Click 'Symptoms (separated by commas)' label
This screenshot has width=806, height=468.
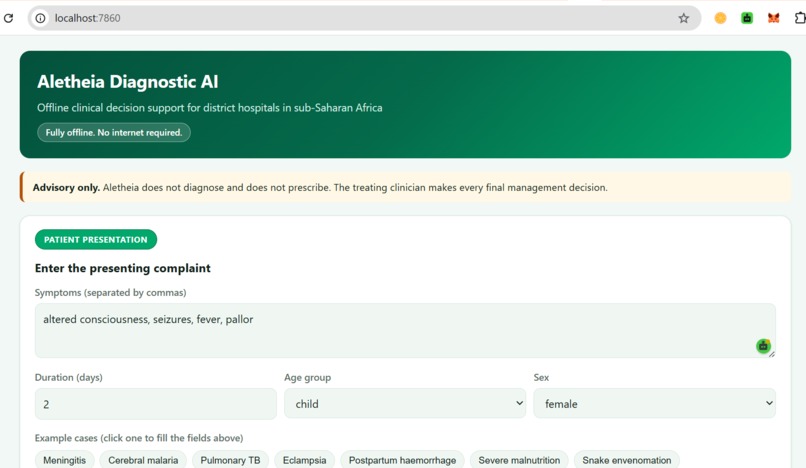(x=111, y=293)
